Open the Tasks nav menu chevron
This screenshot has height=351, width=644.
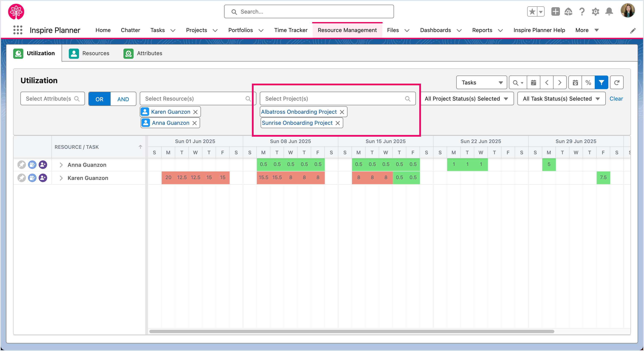[x=173, y=31]
